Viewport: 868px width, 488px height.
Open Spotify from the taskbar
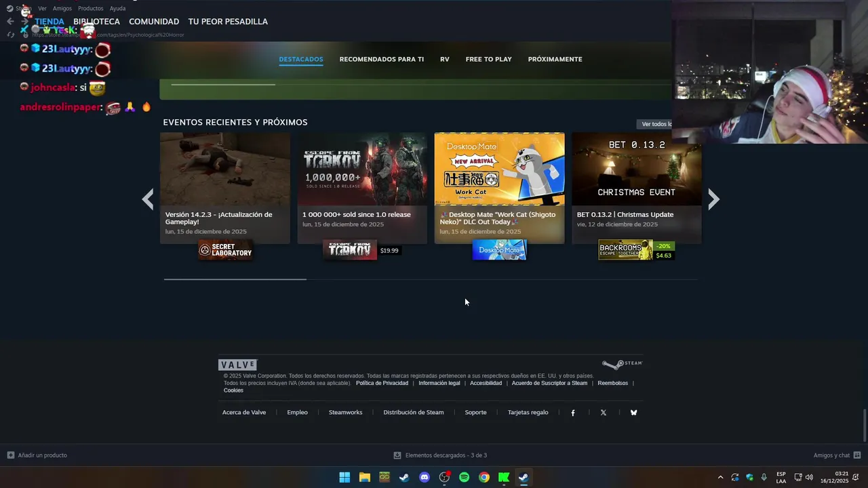coord(464,477)
